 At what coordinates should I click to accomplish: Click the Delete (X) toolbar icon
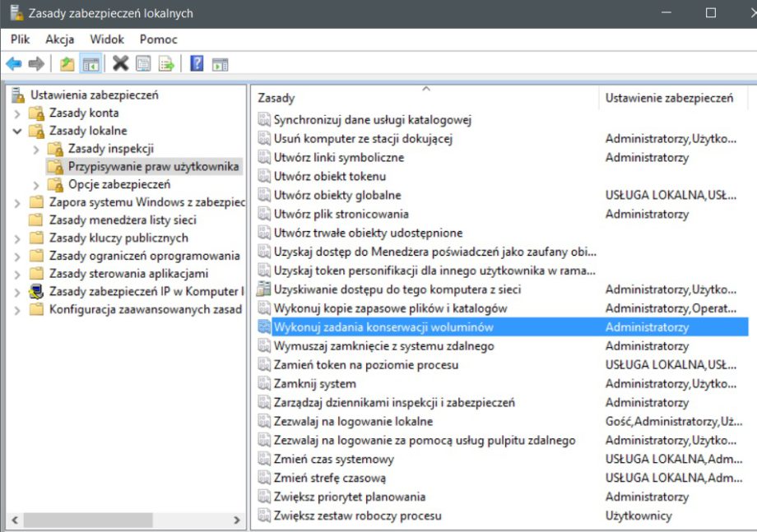click(121, 63)
